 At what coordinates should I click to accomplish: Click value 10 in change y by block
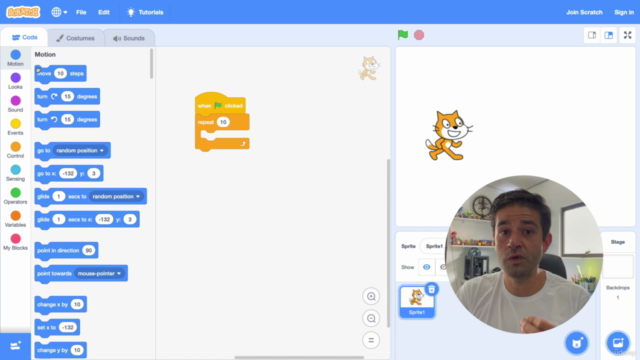pos(77,350)
